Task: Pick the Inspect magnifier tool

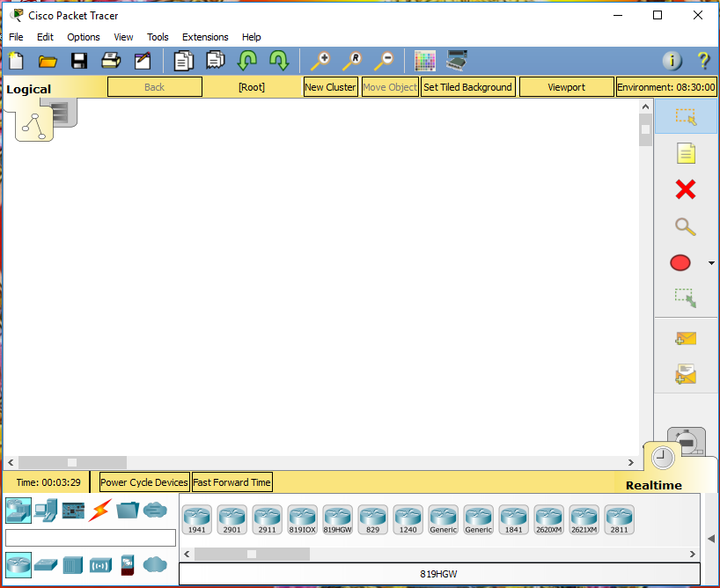Action: point(685,226)
